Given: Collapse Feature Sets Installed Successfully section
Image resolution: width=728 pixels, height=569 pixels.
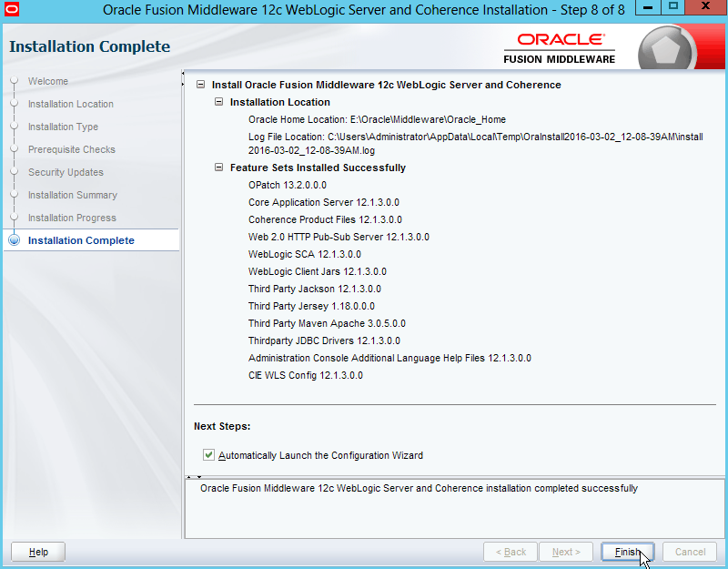Looking at the screenshot, I should [x=218, y=168].
